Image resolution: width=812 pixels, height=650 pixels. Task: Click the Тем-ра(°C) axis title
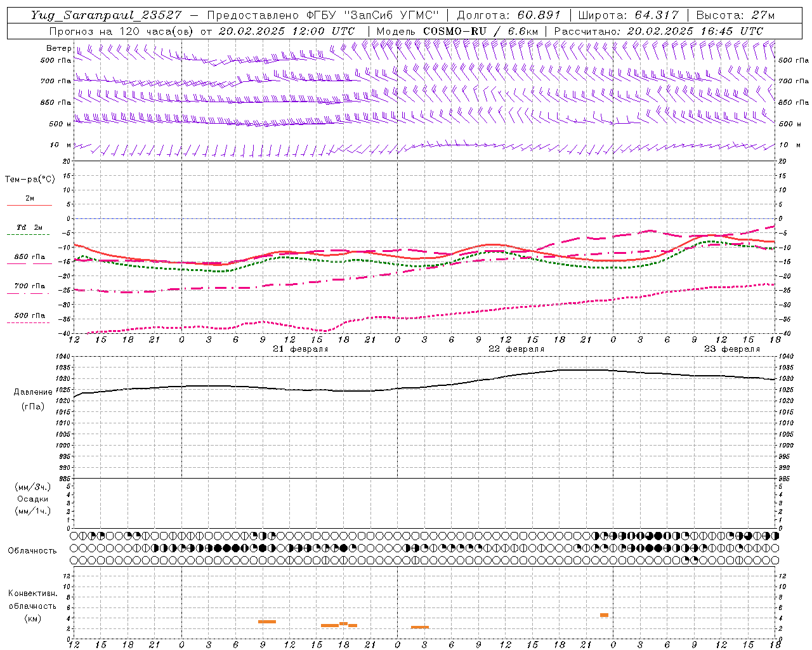pos(30,180)
